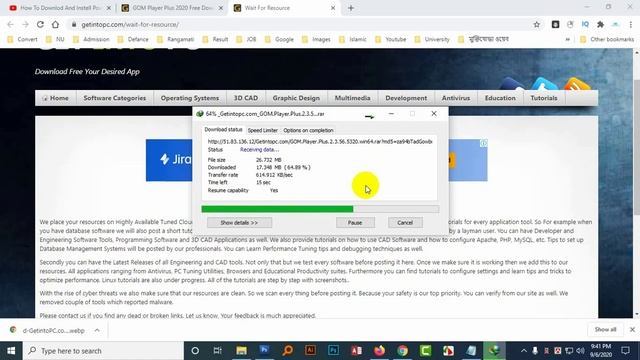Switch to GOM Player Plus 2020 tab
Image resolution: width=640 pixels, height=360 pixels.
[x=171, y=8]
